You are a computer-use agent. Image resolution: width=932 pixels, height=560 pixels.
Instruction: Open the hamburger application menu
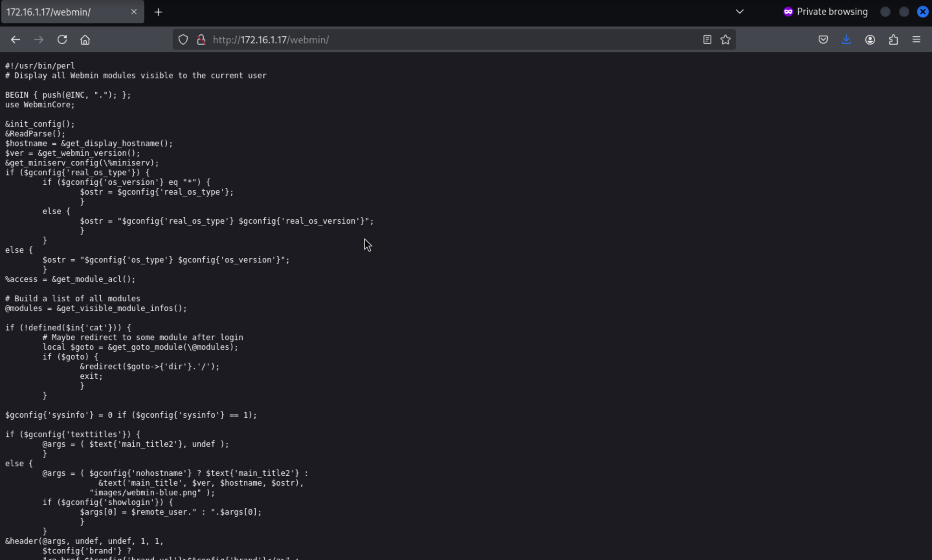pos(916,40)
